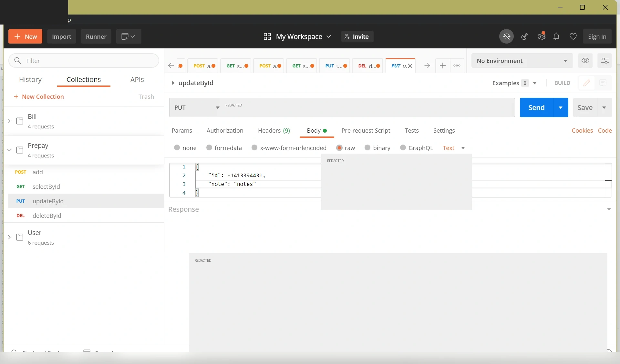620x364 pixels.
Task: Click the Import button
Action: click(62, 36)
